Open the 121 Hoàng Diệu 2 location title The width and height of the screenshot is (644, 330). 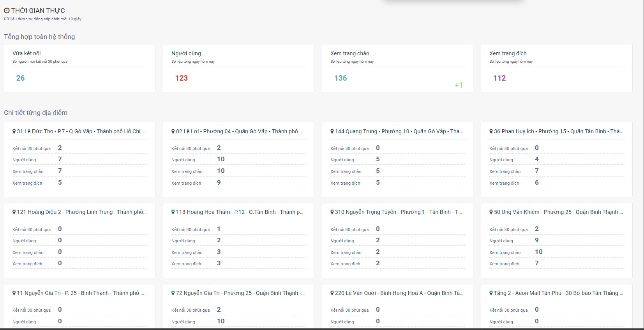pos(82,212)
